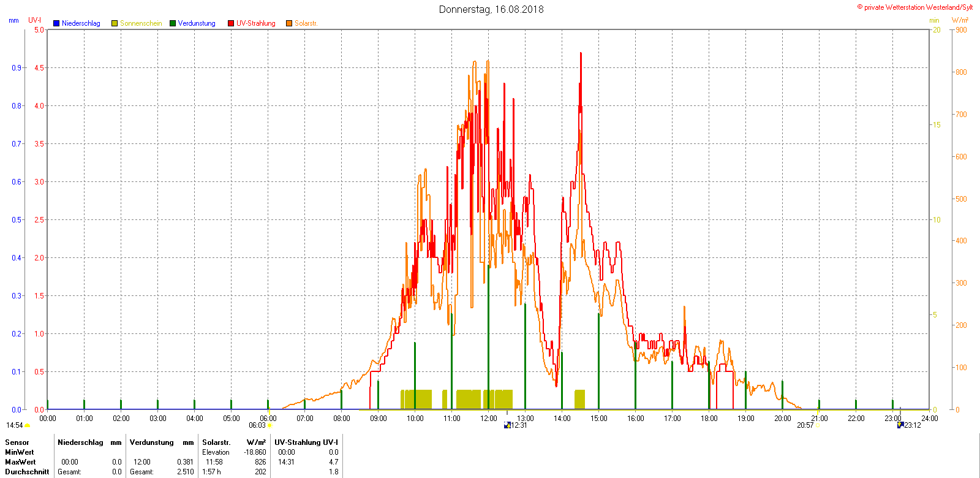
Task: Click the red 'UV-I' axis unit label
Action: [x=35, y=20]
